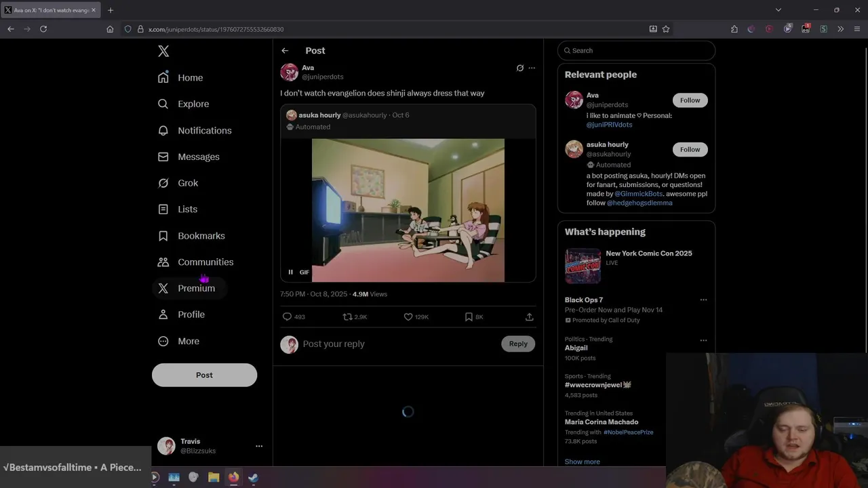This screenshot has width=868, height=488.
Task: Open the post's three-dot more menu
Action: point(532,68)
